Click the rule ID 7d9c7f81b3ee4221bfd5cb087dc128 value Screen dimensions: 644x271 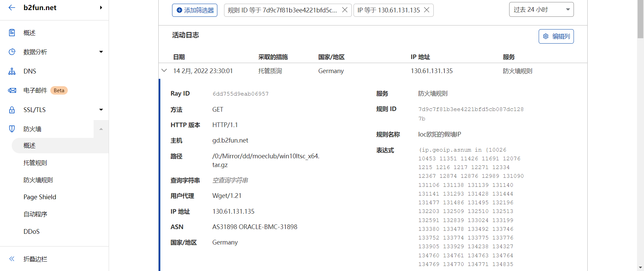click(x=471, y=114)
